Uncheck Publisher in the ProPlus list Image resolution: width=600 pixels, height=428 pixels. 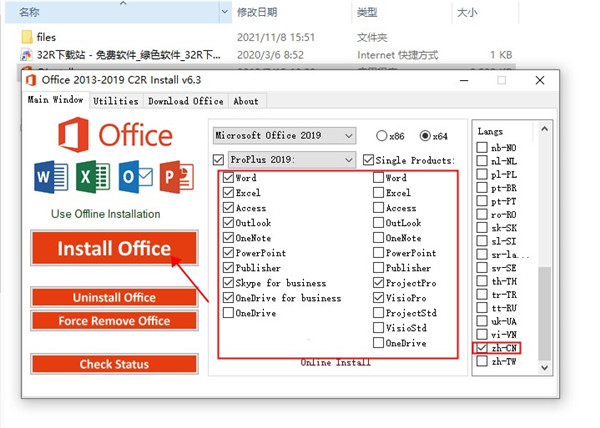(228, 268)
